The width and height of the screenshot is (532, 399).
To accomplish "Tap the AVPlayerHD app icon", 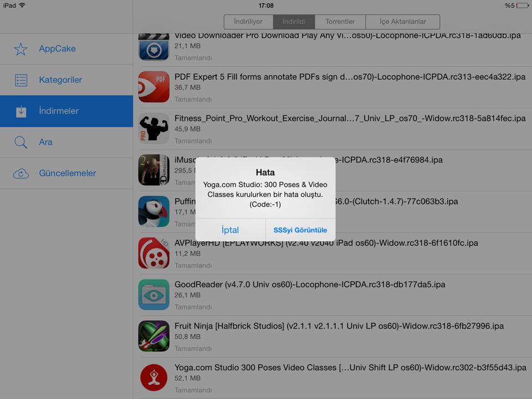I will pyautogui.click(x=154, y=253).
